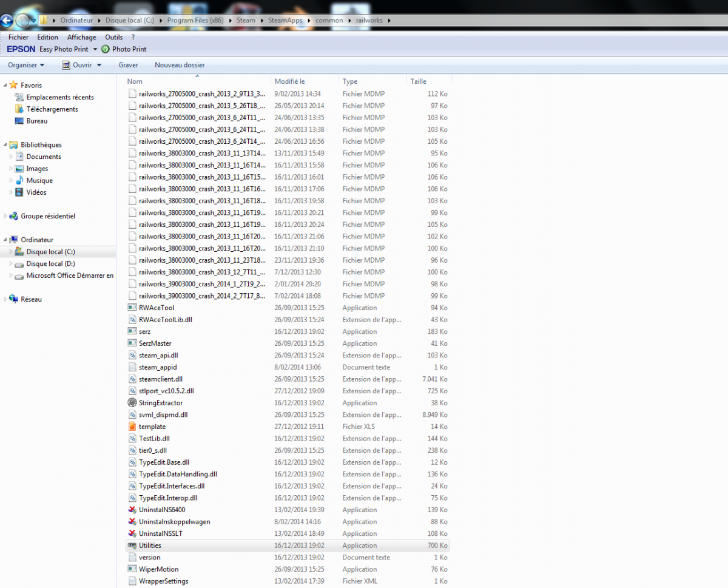This screenshot has width=728, height=588.
Task: Open the Fichier menu
Action: click(x=18, y=38)
